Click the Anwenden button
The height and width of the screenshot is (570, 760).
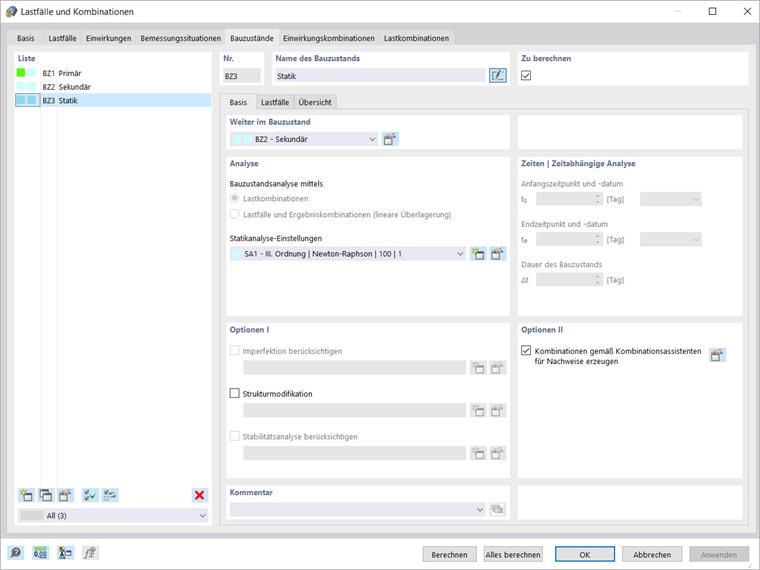click(x=719, y=554)
